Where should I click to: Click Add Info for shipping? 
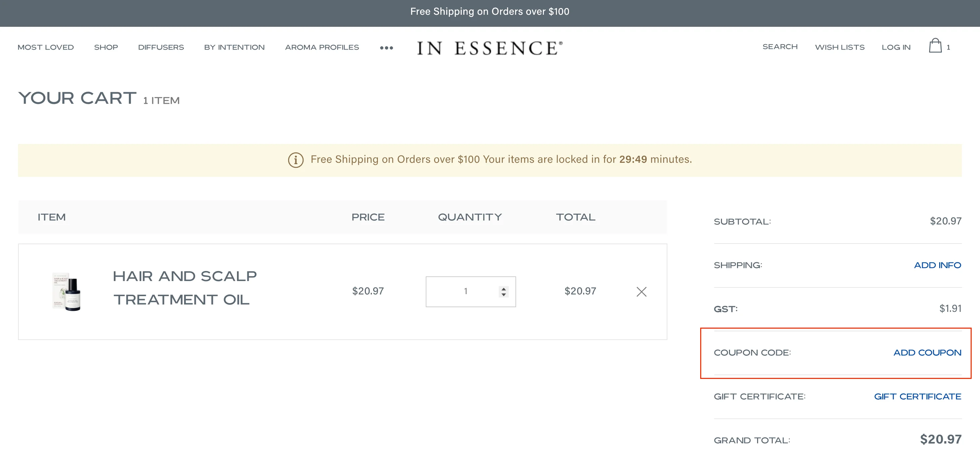click(937, 265)
